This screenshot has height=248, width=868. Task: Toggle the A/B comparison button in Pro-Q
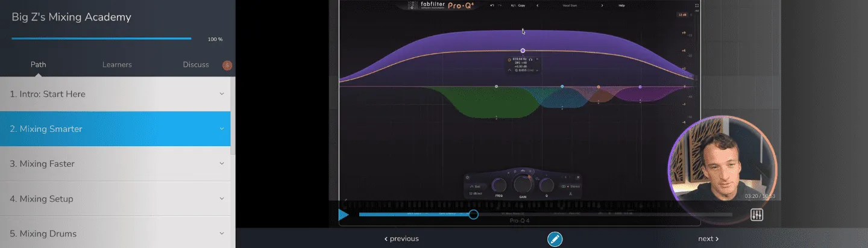(x=513, y=5)
